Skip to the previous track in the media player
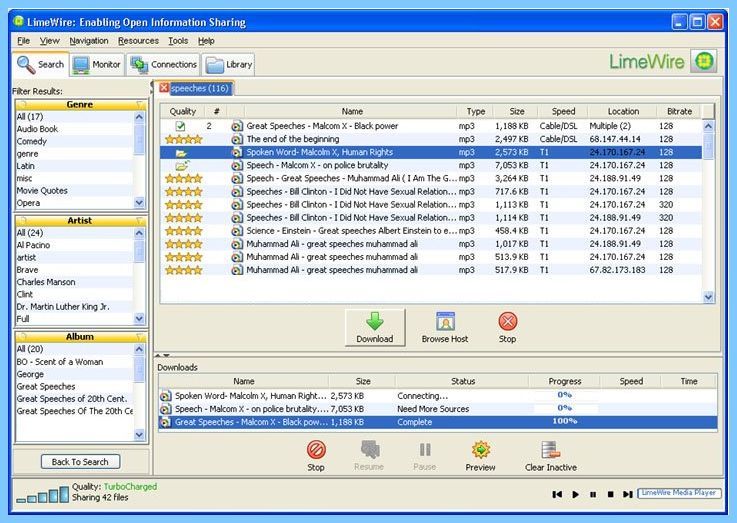This screenshot has height=523, width=737. coord(557,494)
